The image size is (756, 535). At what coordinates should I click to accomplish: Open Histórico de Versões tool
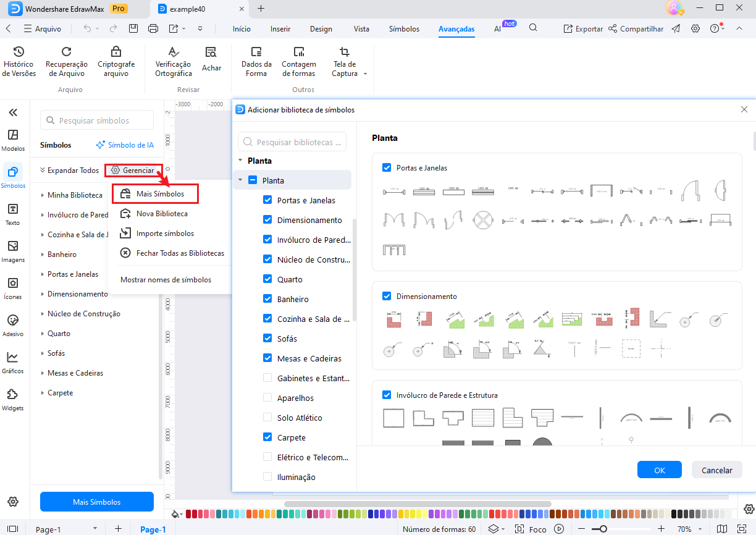point(19,62)
